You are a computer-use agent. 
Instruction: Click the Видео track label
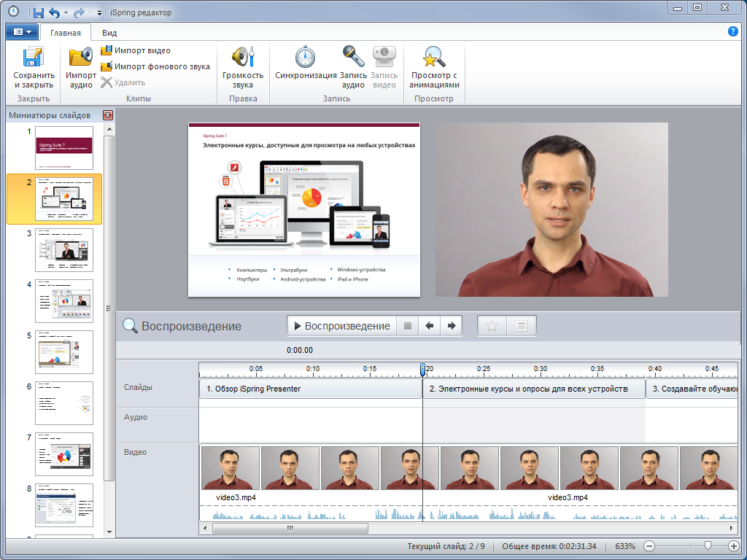[x=135, y=452]
